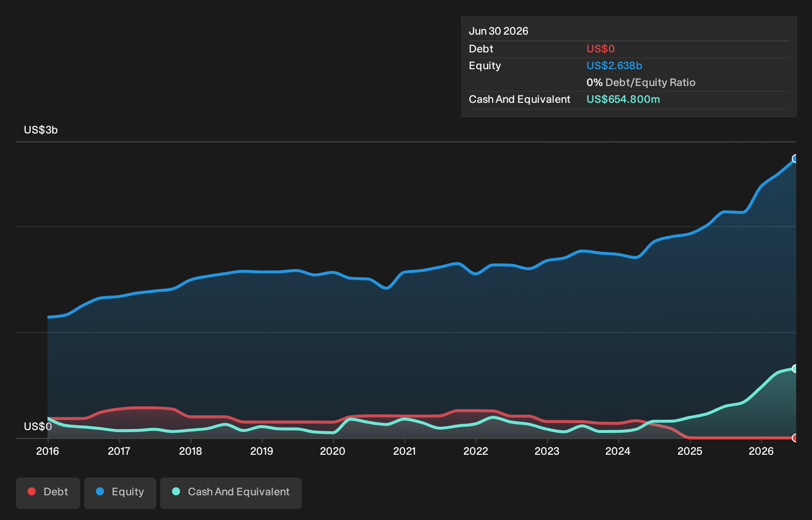Screen dimensions: 812x520
Task: Click the US$2.638b equity value
Action: tap(614, 66)
